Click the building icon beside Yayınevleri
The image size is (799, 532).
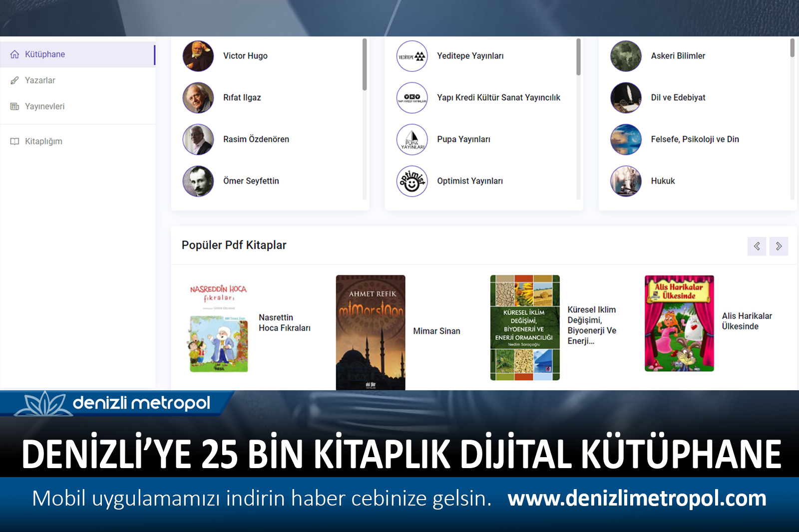coord(14,106)
